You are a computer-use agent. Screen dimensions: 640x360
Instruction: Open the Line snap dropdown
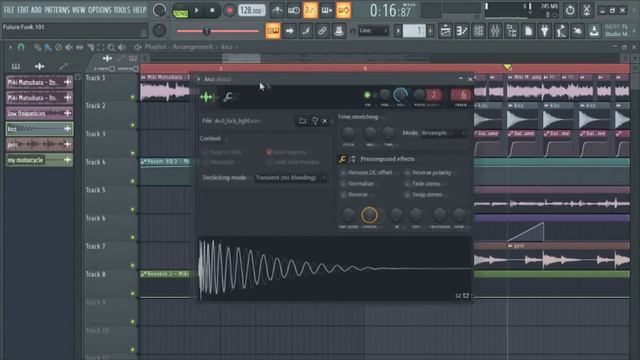coord(373,31)
